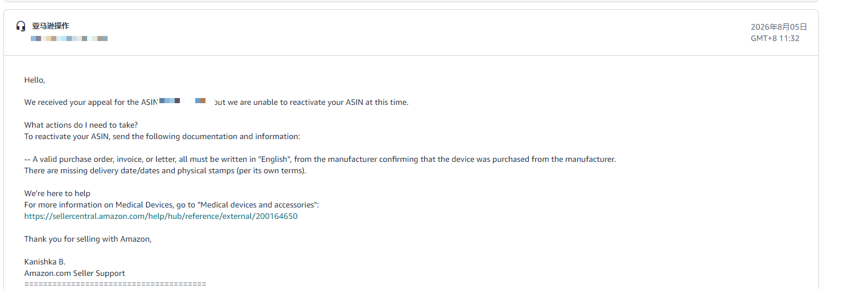Screen dimensions: 868x289
Task: Click the equals-sign separator line at bottom
Action: click(115, 284)
